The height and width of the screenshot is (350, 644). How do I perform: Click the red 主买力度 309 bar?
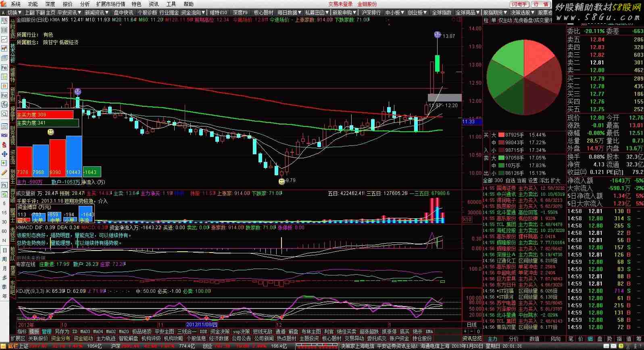coord(45,115)
